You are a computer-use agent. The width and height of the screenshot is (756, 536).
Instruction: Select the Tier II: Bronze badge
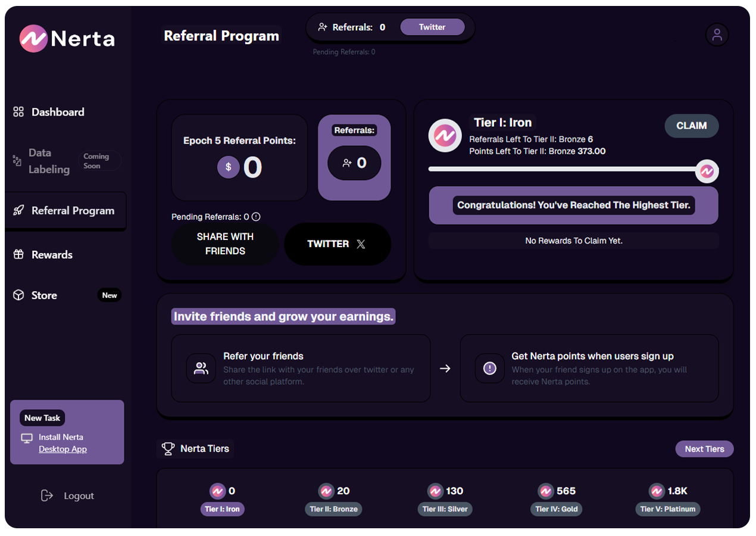pos(334,509)
